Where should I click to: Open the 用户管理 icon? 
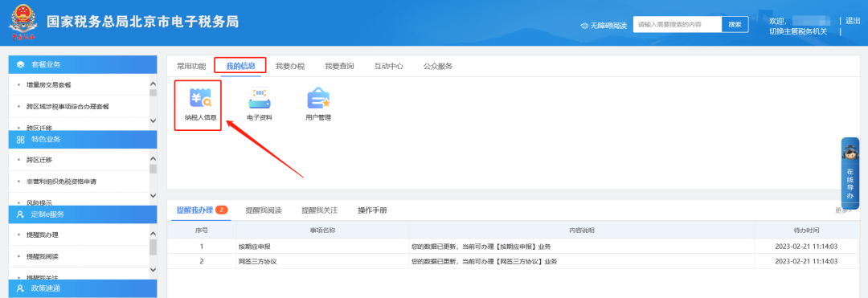pyautogui.click(x=318, y=104)
